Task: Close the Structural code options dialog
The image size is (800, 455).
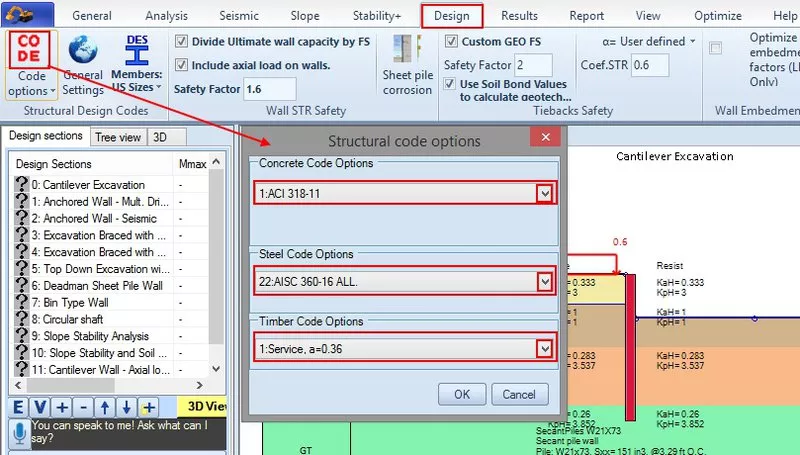Action: tap(545, 137)
